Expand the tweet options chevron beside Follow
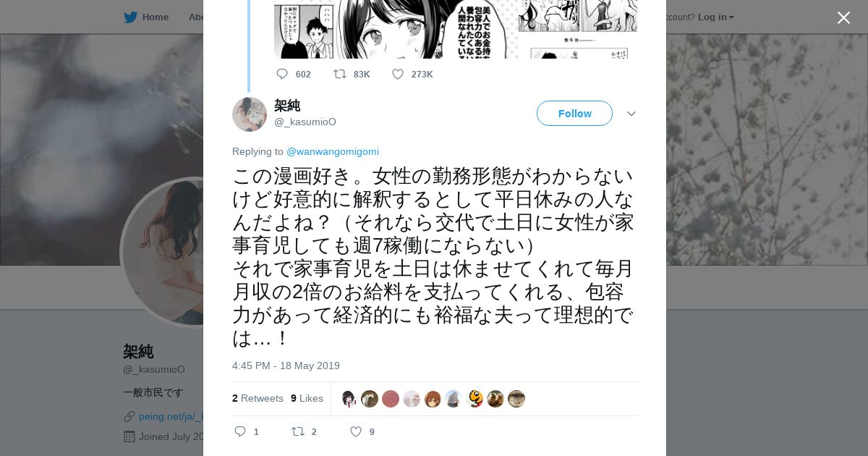Viewport: 868px width, 456px height. point(631,114)
